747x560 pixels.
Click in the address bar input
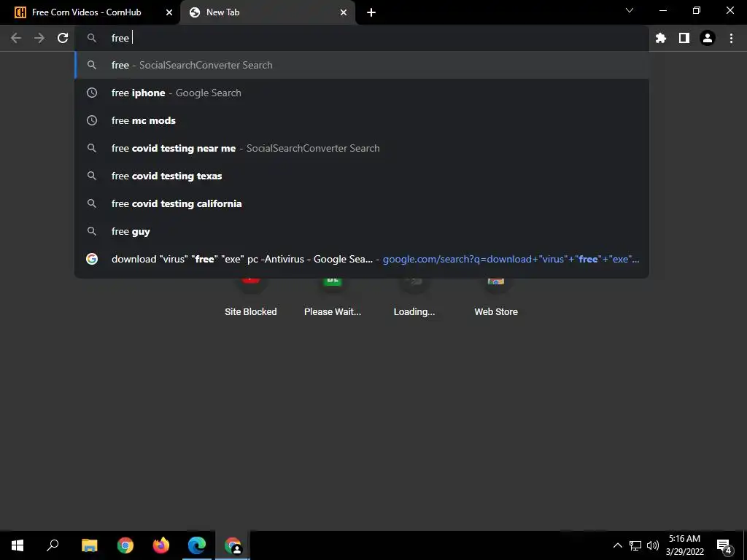(x=362, y=38)
